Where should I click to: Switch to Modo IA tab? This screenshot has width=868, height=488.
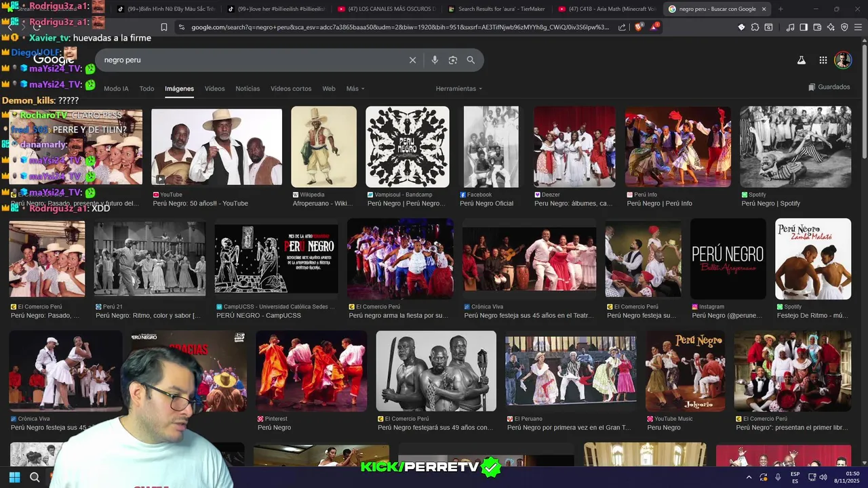pos(116,89)
